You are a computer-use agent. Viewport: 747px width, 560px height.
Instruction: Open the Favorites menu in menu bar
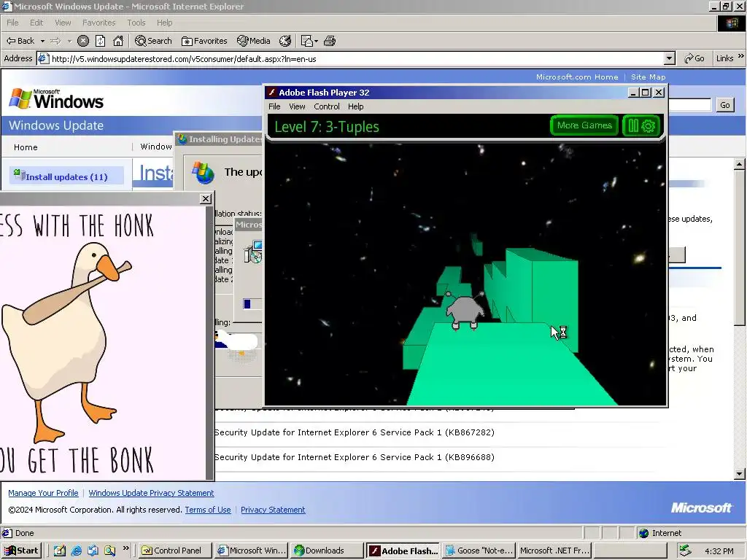[x=98, y=23]
